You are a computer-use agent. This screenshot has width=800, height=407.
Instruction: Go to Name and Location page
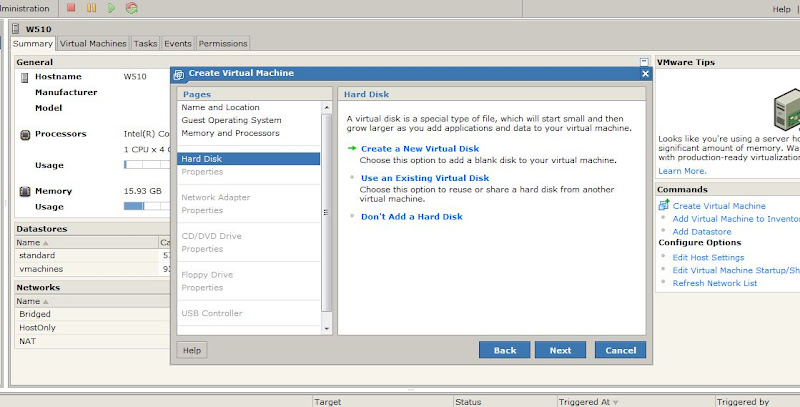point(220,108)
